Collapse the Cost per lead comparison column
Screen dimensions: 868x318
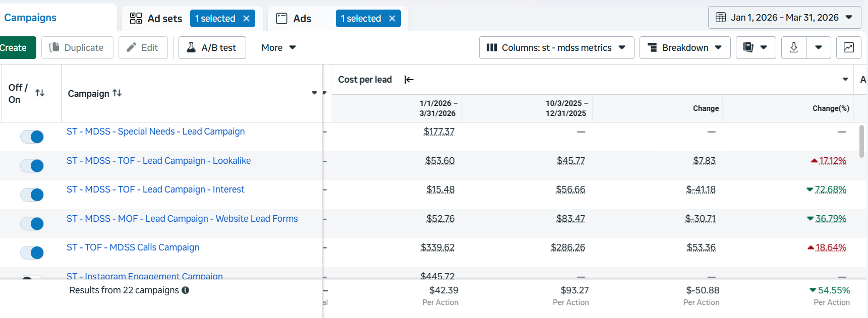[409, 80]
